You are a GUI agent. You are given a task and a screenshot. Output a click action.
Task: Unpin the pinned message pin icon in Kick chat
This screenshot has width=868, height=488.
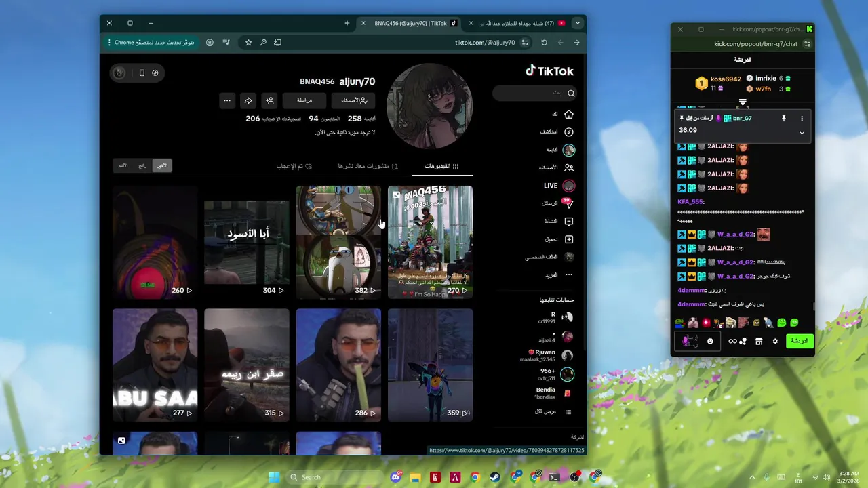tap(783, 119)
